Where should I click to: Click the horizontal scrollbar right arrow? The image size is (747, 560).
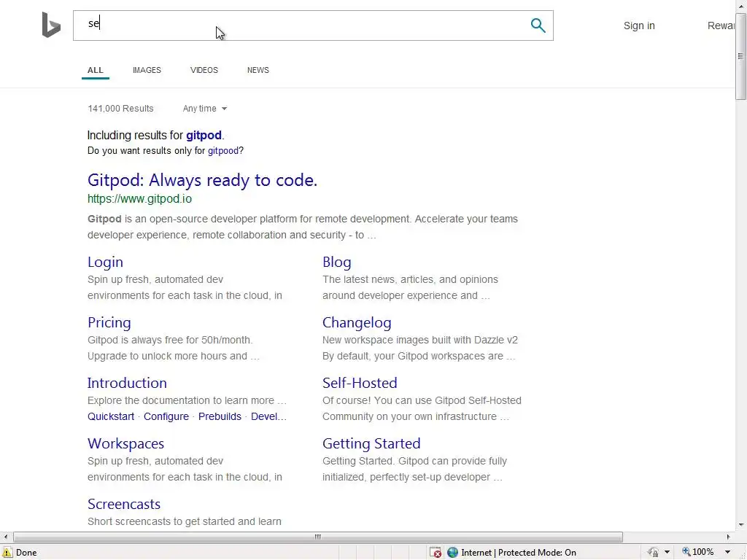click(x=728, y=537)
